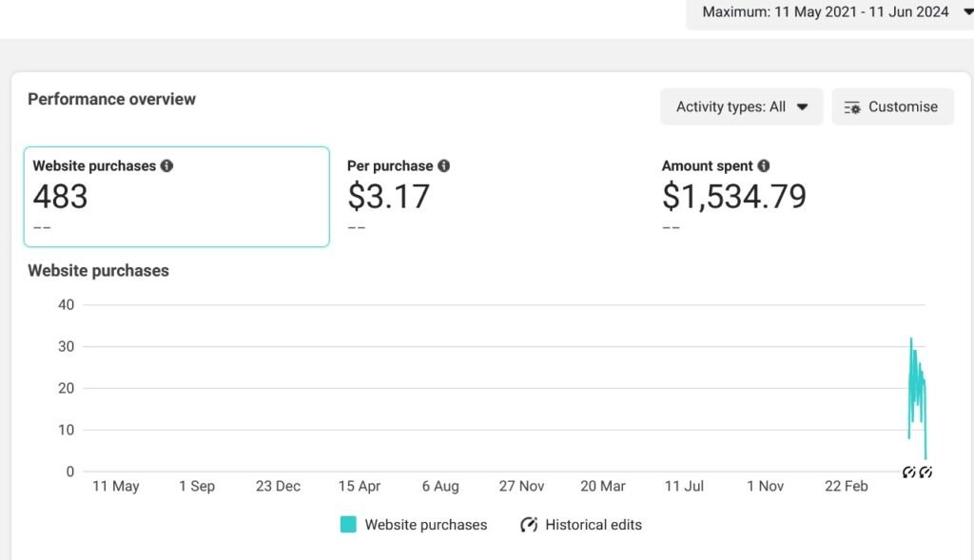The image size is (974, 560).
Task: Click the 22 Feb x-axis label
Action: pos(846,486)
